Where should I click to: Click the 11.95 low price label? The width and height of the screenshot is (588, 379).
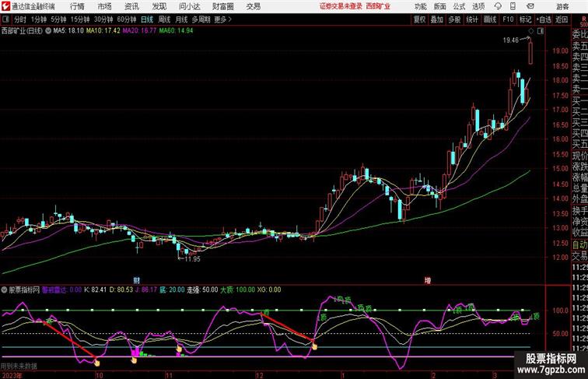[x=193, y=259]
